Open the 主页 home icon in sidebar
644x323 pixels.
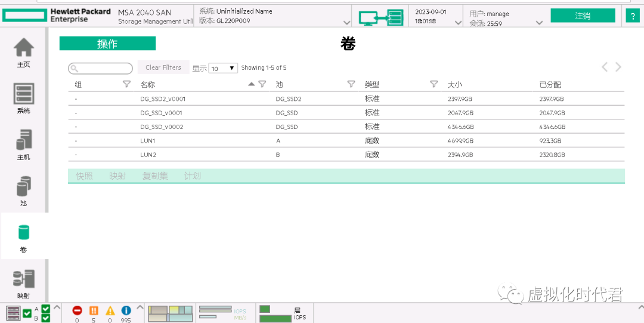[24, 47]
